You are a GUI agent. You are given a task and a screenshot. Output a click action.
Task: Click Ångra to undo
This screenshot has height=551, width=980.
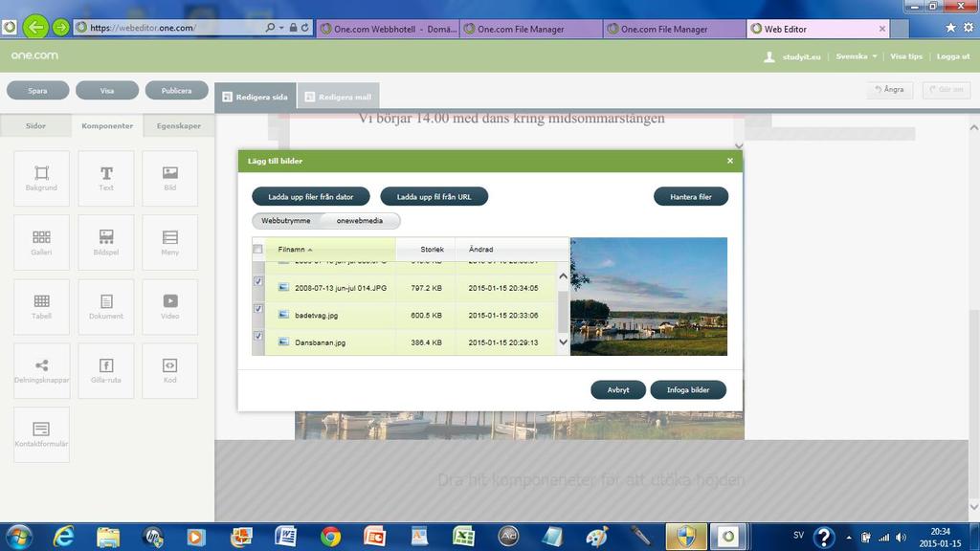(x=889, y=89)
